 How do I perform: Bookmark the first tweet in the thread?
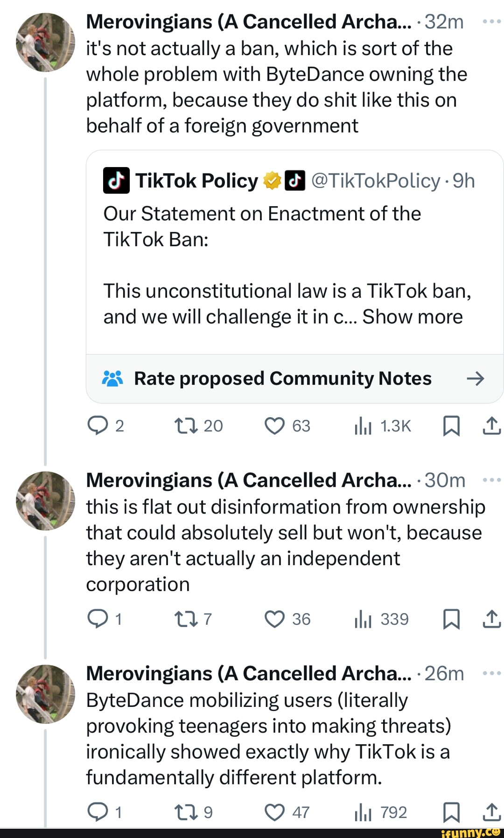pyautogui.click(x=451, y=426)
